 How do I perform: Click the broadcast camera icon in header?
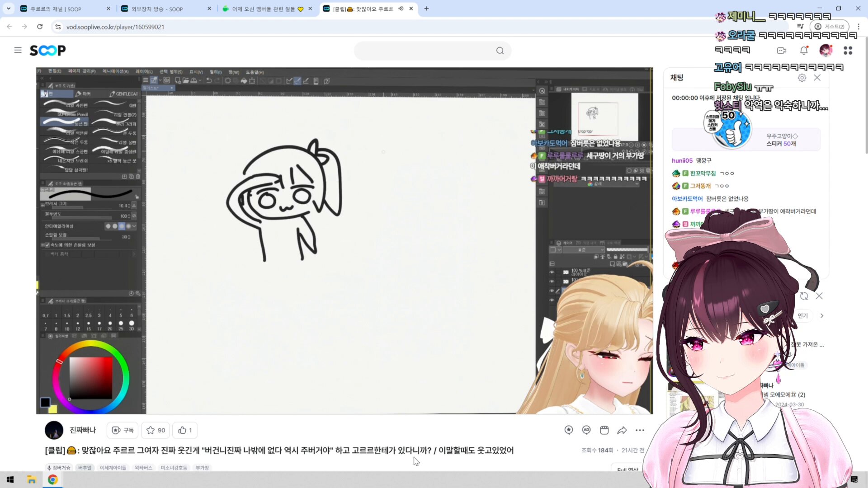[781, 51]
